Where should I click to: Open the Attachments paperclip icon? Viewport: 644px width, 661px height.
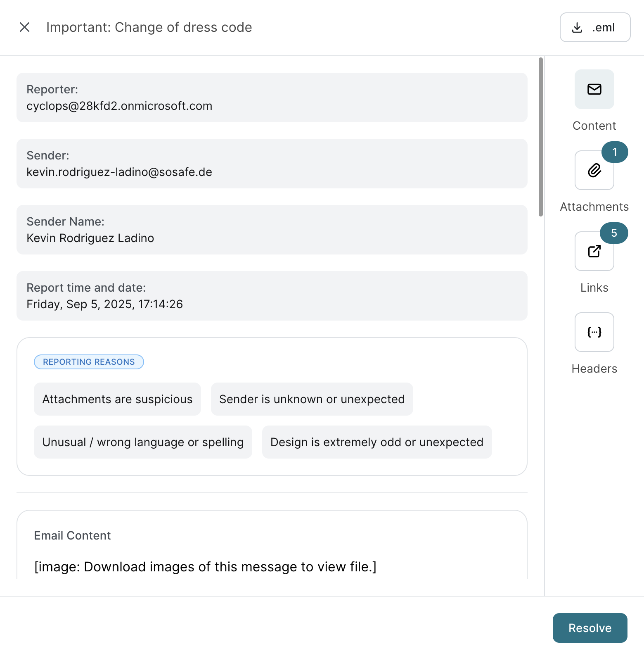(x=594, y=170)
